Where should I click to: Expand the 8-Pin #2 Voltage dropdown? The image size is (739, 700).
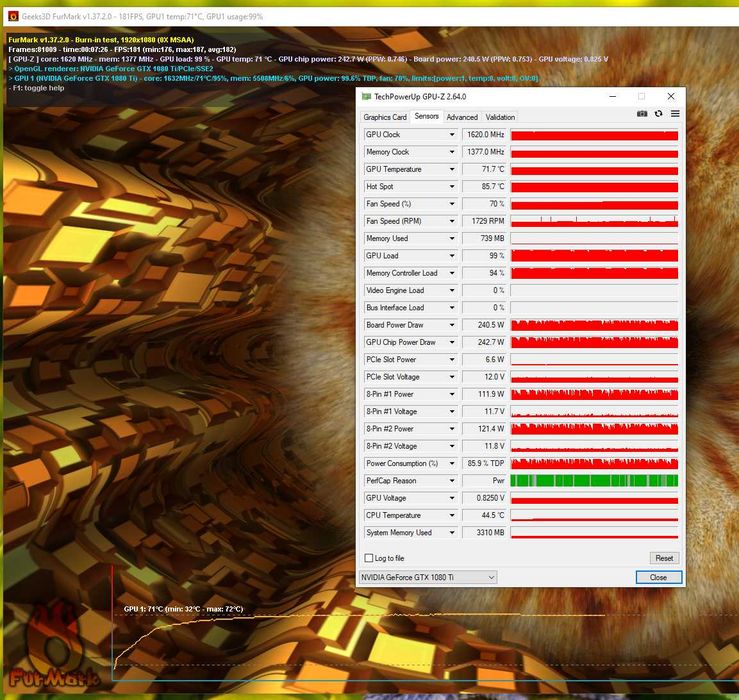(x=452, y=446)
